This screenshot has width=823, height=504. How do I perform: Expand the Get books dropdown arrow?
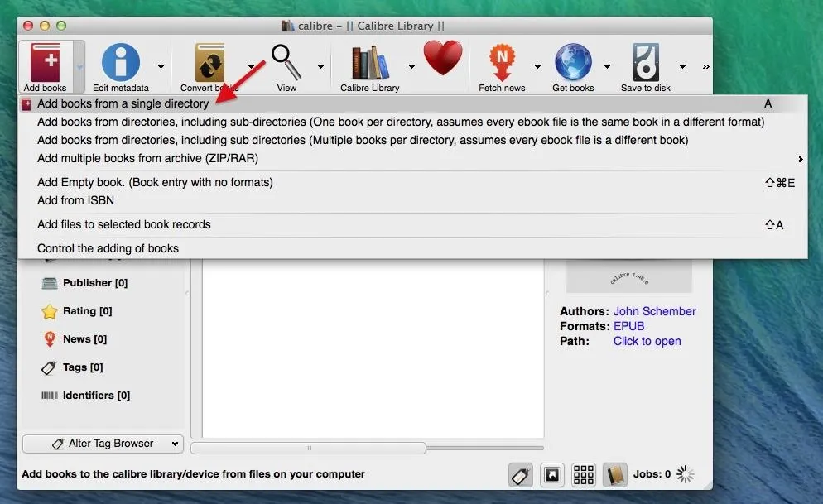(607, 66)
